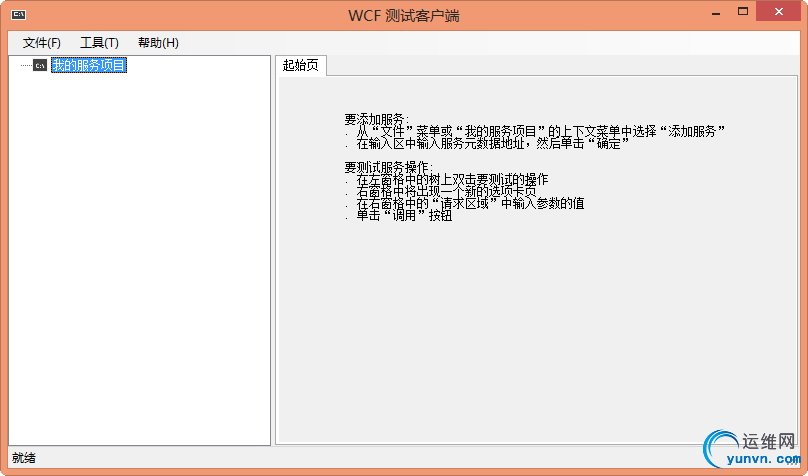
Task: Select the 我的服务项目 tree node
Action: [x=89, y=65]
